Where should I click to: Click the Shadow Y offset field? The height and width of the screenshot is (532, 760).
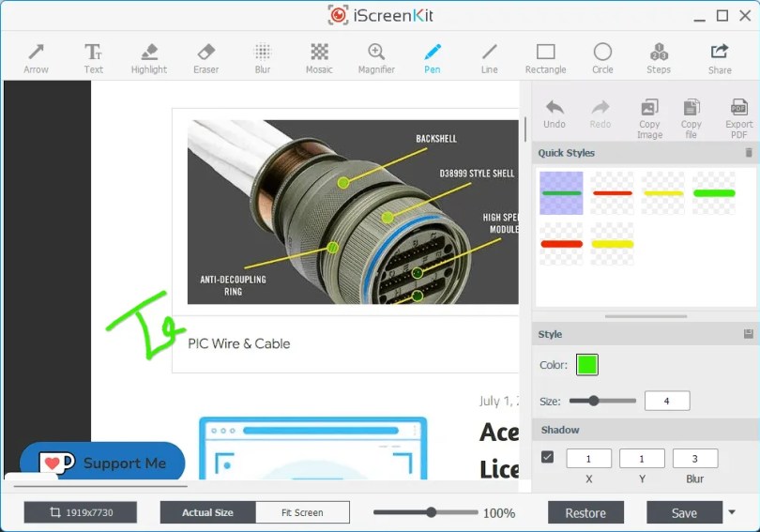(x=642, y=459)
